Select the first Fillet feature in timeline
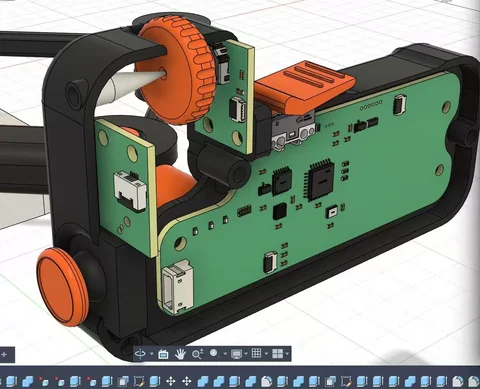The image size is (480, 389). 266,381
